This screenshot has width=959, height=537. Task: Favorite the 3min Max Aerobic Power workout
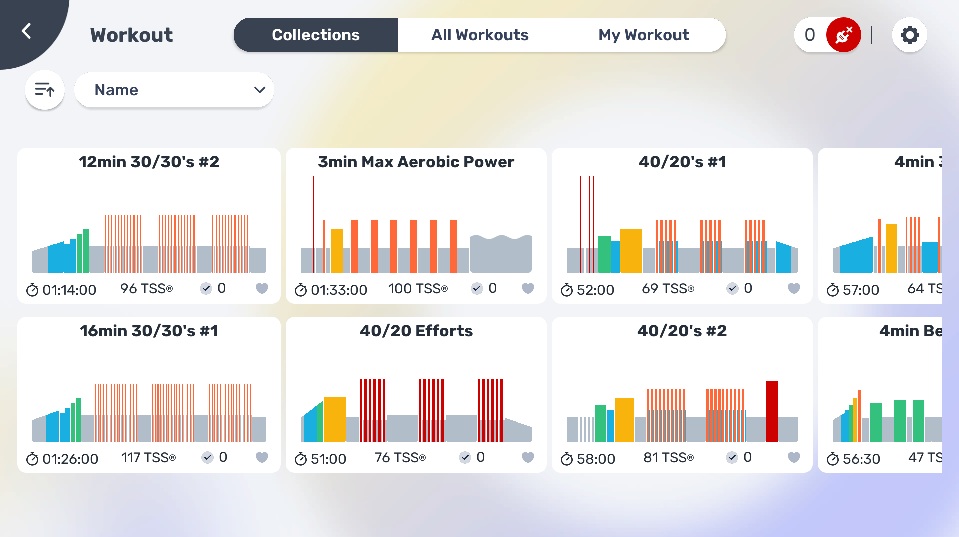pos(528,288)
